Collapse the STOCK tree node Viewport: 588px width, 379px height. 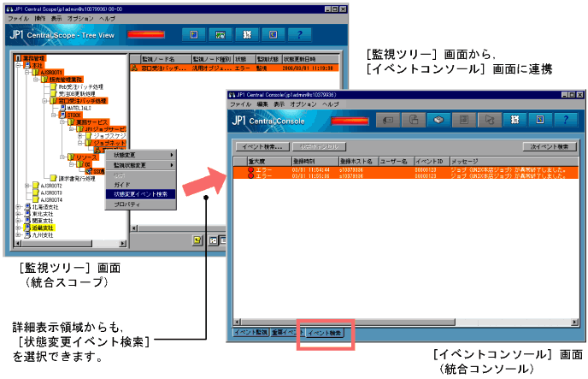point(54,115)
